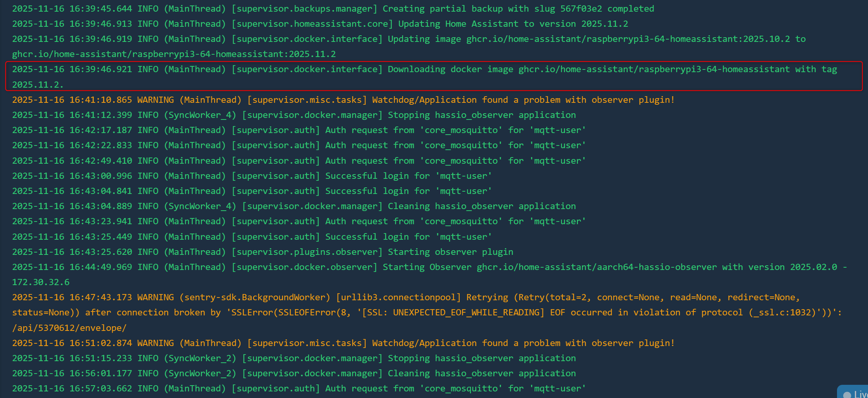Screen dimensions: 868x398
Task: Select the partial backup 567f03e2 completed log line
Action: pyautogui.click(x=333, y=9)
